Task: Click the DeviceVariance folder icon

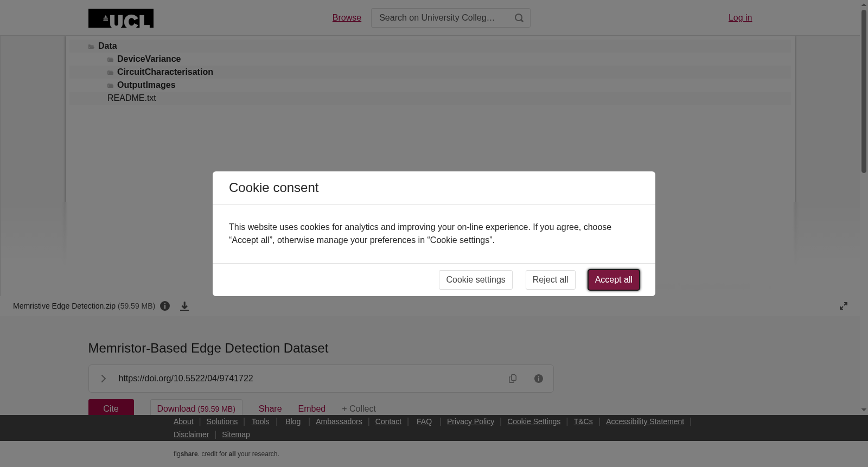Action: point(111,60)
